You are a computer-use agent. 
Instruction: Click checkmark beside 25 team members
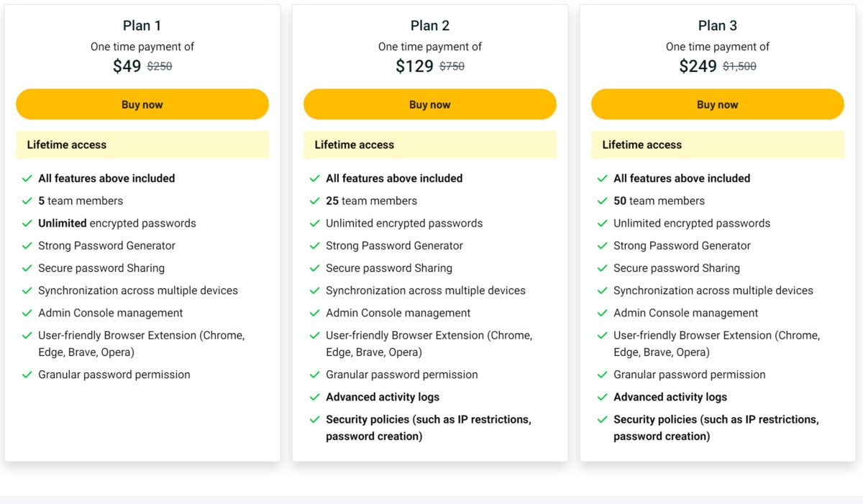[315, 201]
